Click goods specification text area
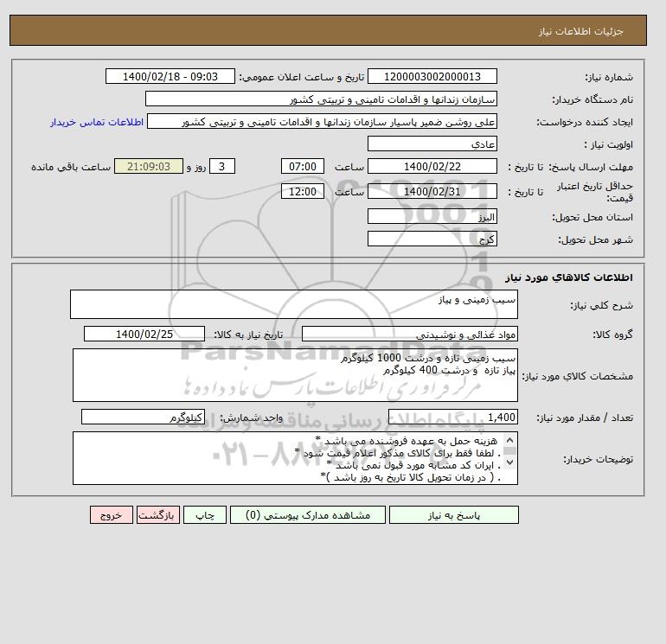 tap(295, 375)
